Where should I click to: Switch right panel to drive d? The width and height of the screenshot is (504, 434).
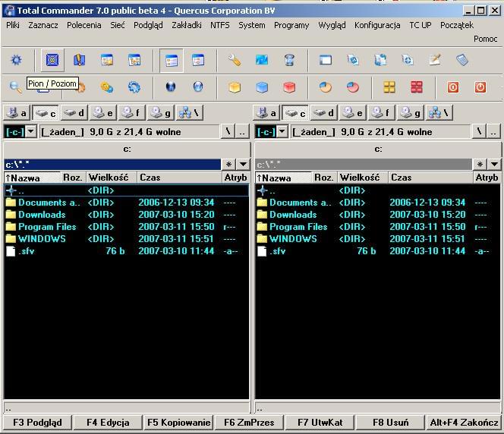(x=324, y=113)
